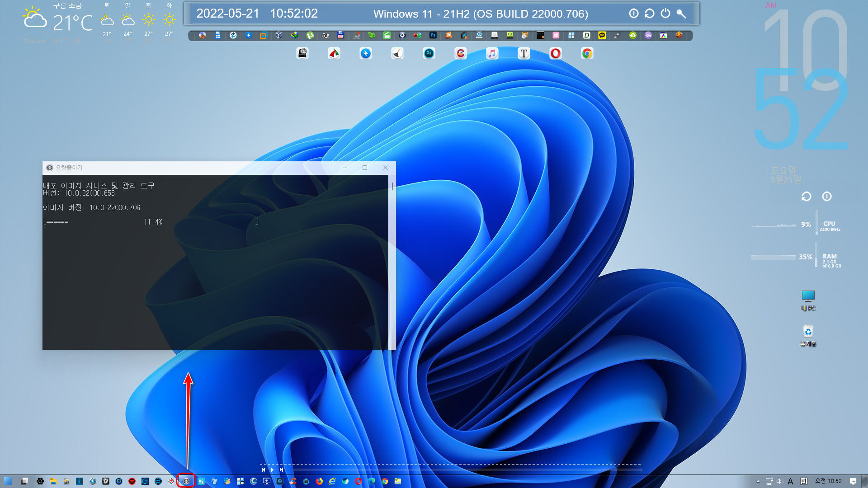The image size is (868, 488).
Task: Launch Internet Explorer from the taskbar
Action: pyautogui.click(x=332, y=481)
